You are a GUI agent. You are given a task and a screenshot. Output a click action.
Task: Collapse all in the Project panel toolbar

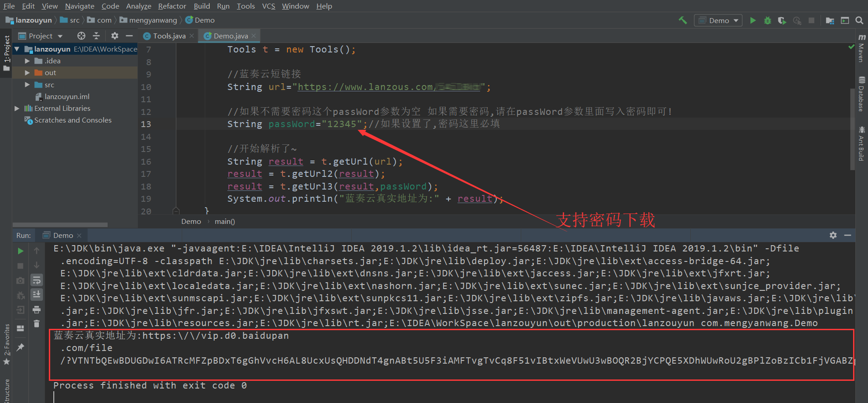click(96, 36)
